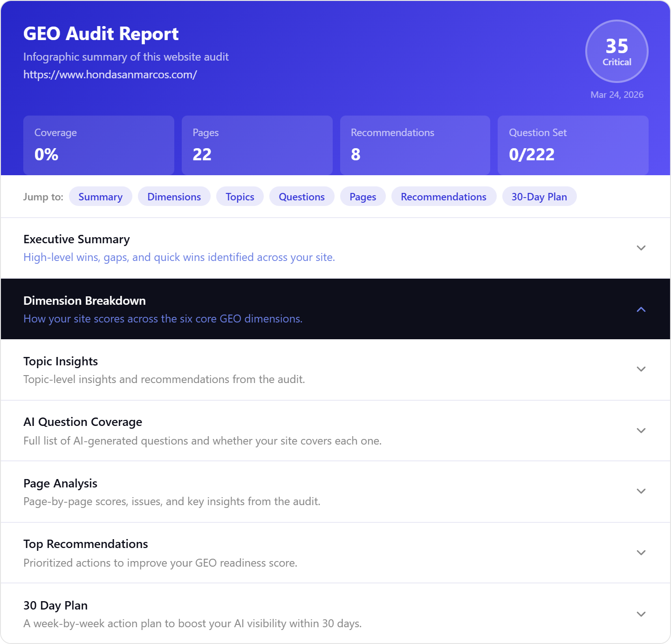Expand the 30 Day Plan chevron
Image resolution: width=671 pixels, height=644 pixels.
pyautogui.click(x=641, y=614)
